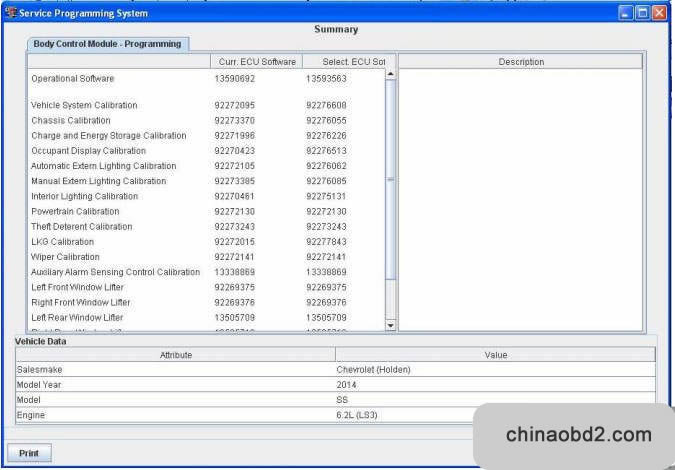
Task: Select Auxiliary Alarm Sensing Control Calibration row
Action: pos(207,272)
